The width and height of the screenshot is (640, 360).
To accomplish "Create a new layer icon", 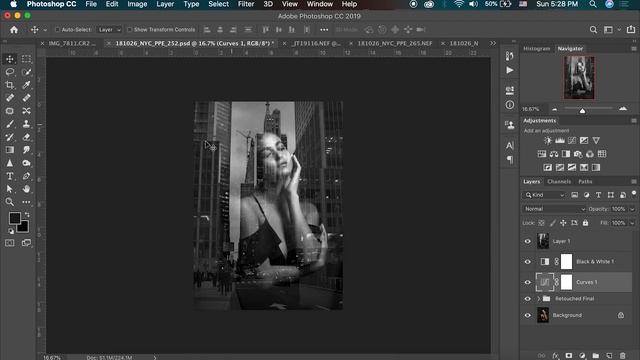I will (609, 356).
